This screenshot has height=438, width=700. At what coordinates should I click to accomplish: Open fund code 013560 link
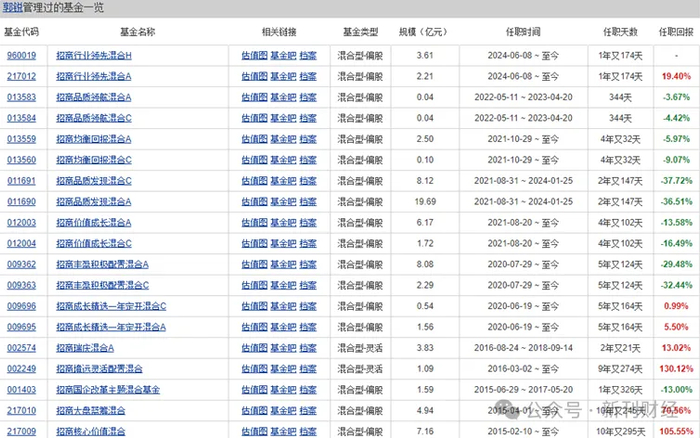click(21, 160)
